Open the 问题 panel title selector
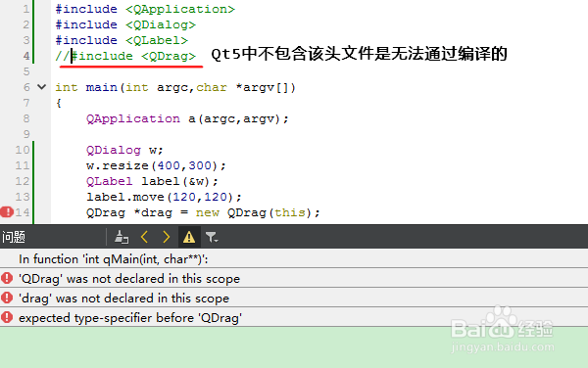Image resolution: width=588 pixels, height=368 pixels. pos(14,237)
